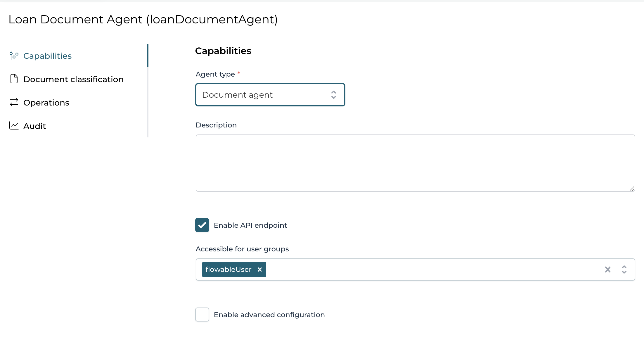Click the Document classification page icon
Viewport: 644px width, 342px height.
(x=14, y=79)
